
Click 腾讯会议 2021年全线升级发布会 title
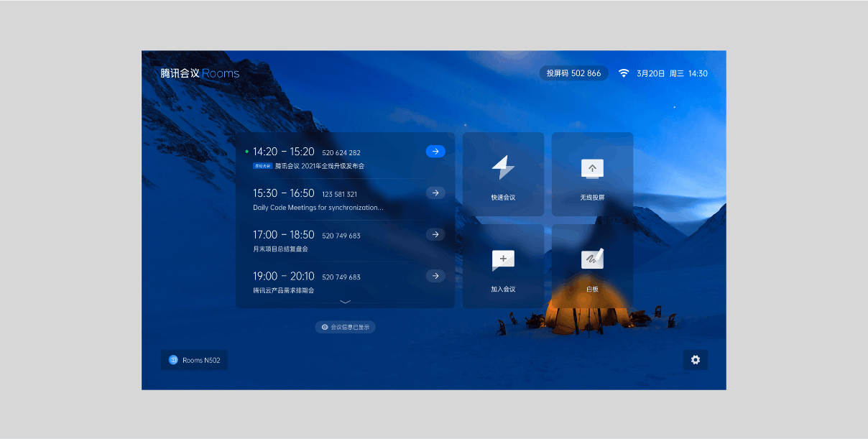click(320, 166)
